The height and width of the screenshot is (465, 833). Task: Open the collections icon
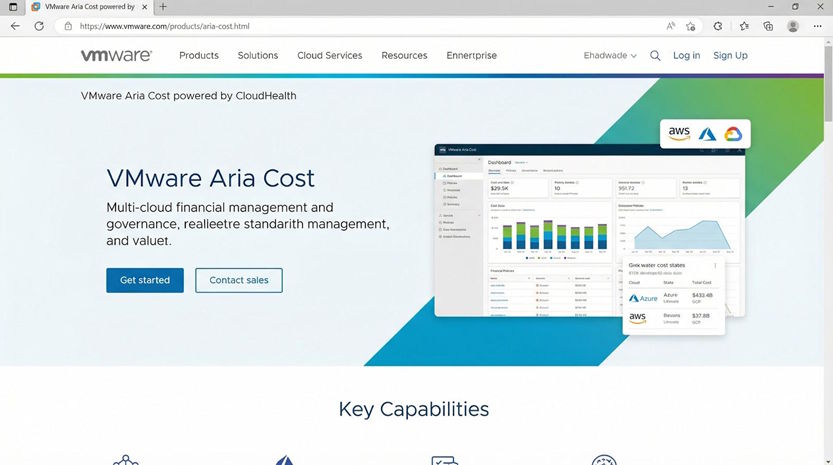click(x=768, y=26)
